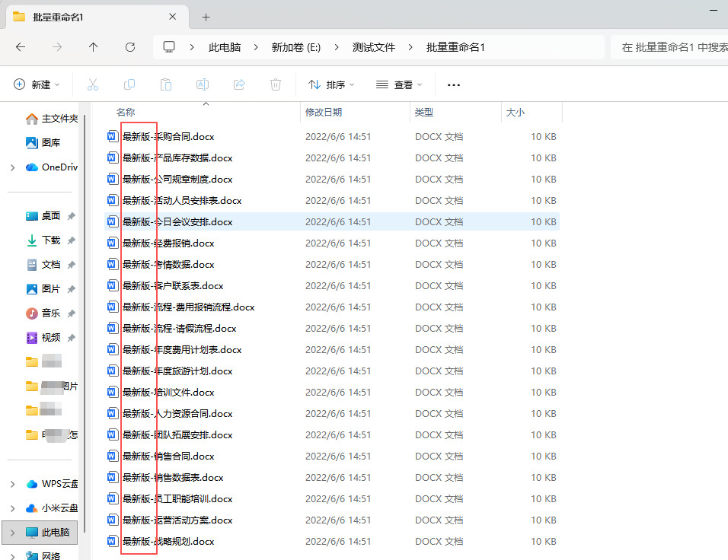Open pinned 文档 folder in sidebar
Screen dimensions: 728x560
click(43, 265)
